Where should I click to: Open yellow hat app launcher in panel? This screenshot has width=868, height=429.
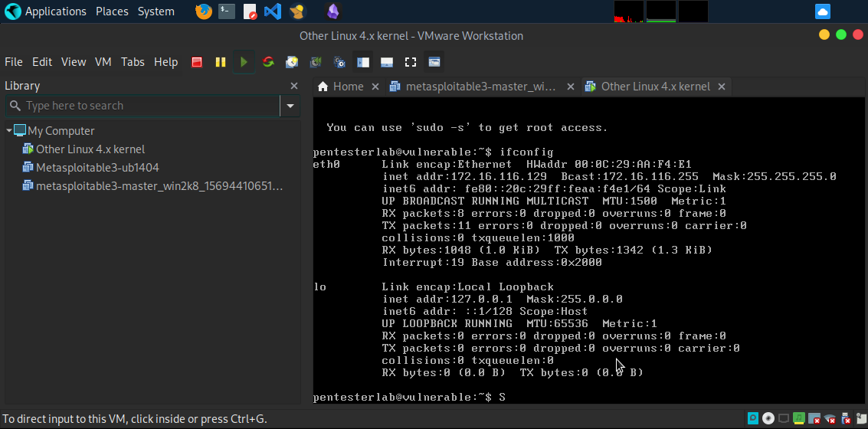[296, 11]
